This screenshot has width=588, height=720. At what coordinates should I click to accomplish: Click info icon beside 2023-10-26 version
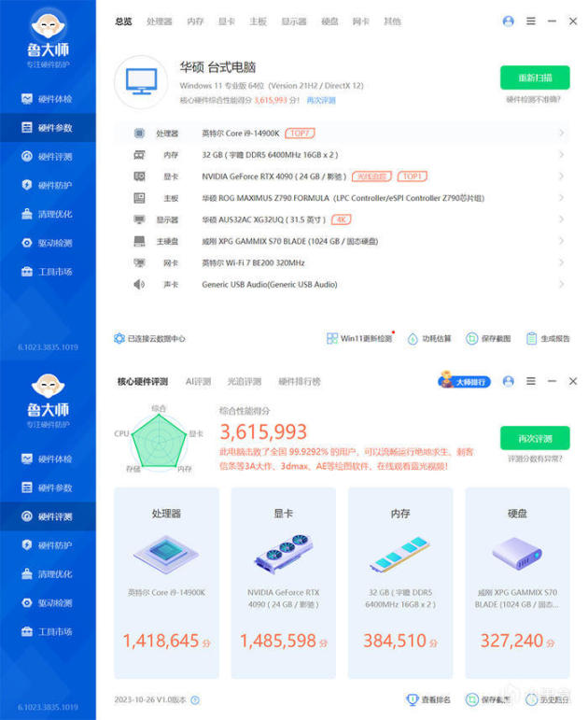pos(195,699)
